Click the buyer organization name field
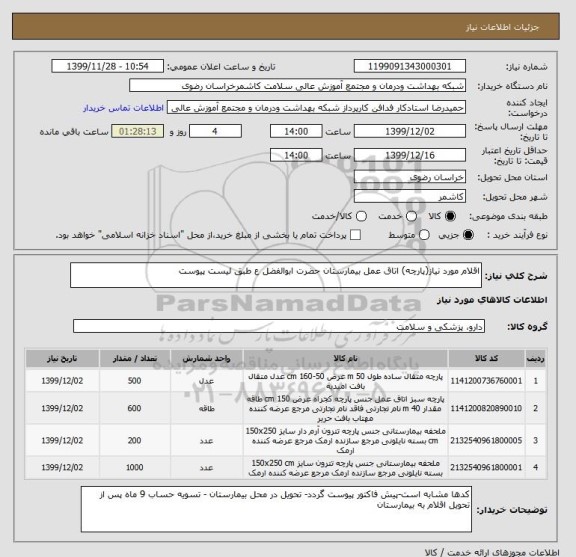Screen dimensions: 576x557 pos(298,86)
